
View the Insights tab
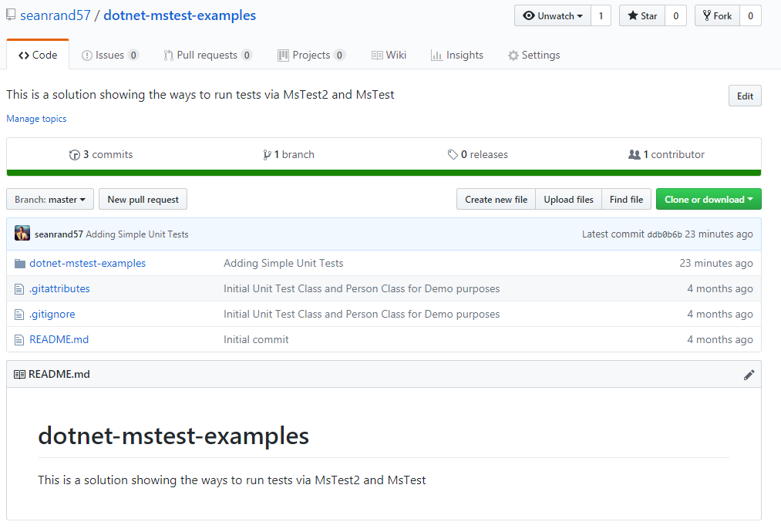(x=457, y=55)
